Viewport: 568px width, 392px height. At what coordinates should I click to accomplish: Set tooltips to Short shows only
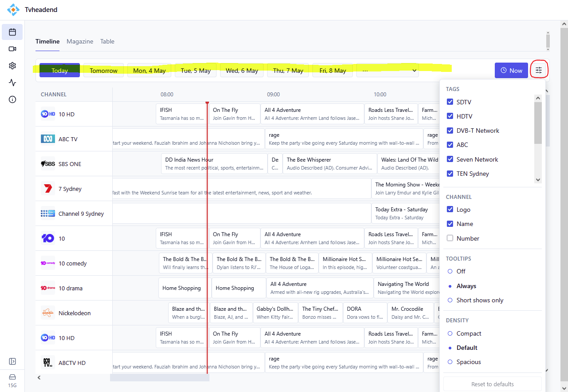coord(450,300)
